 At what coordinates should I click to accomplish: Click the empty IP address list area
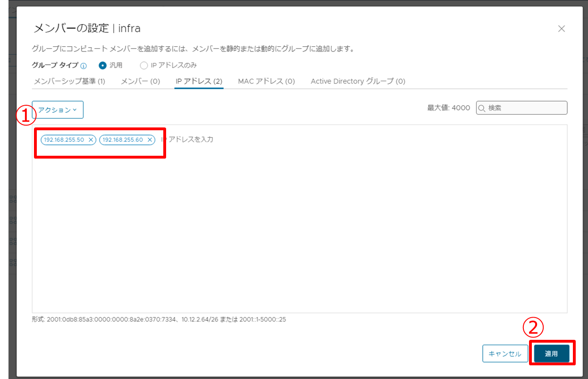coord(299,227)
